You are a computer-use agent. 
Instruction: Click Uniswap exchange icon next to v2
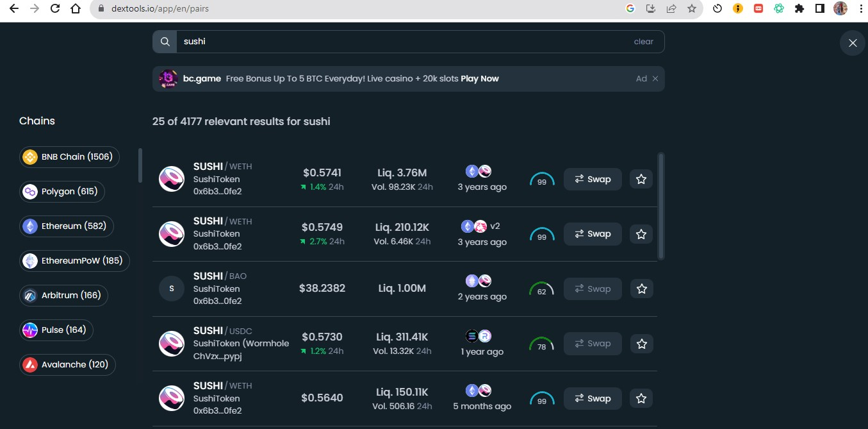point(481,226)
